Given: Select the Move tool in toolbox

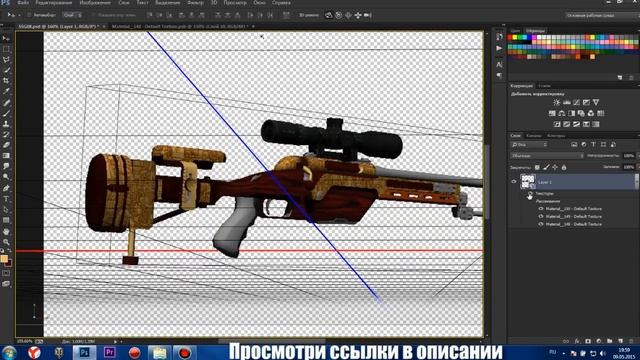Looking at the screenshot, I should (6, 38).
